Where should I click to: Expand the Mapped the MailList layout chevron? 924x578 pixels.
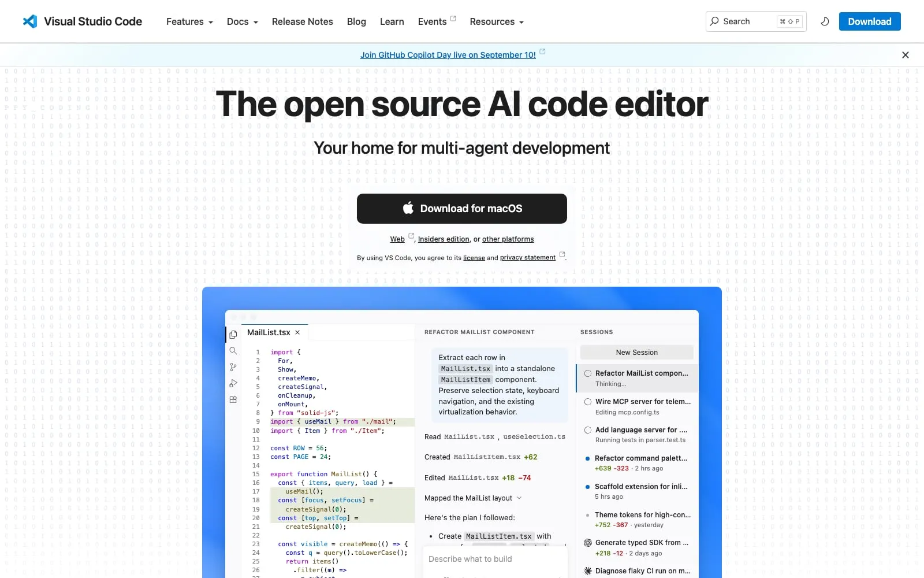tap(519, 498)
